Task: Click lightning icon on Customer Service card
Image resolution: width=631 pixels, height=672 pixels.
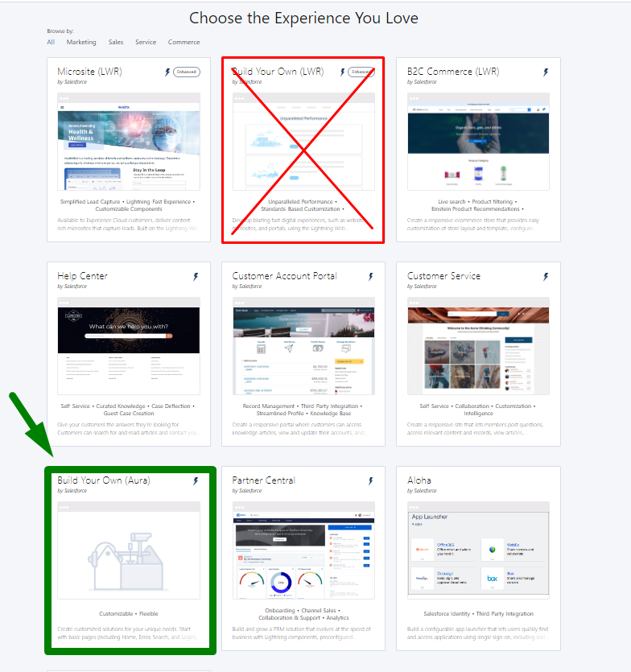Action: tap(545, 277)
